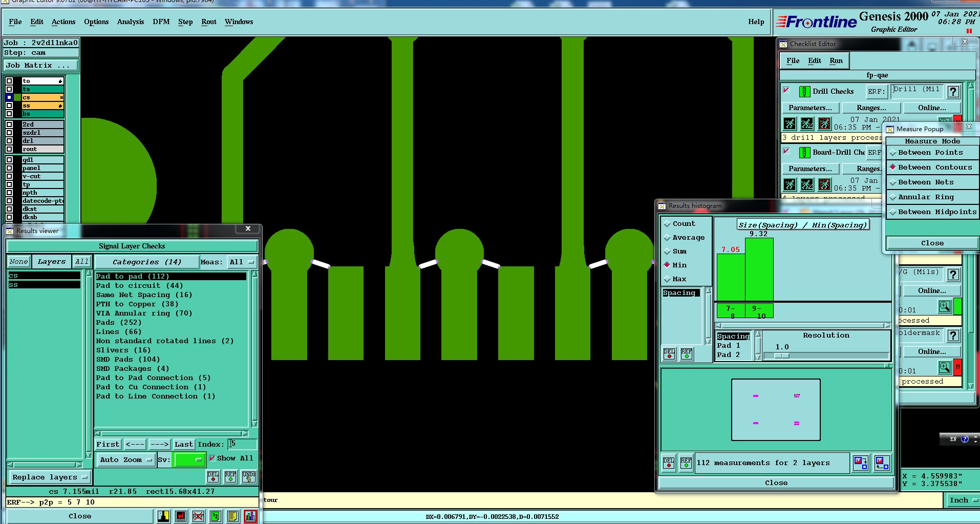
Task: Click DEL icon under histogram Spacing list
Action: point(669,354)
